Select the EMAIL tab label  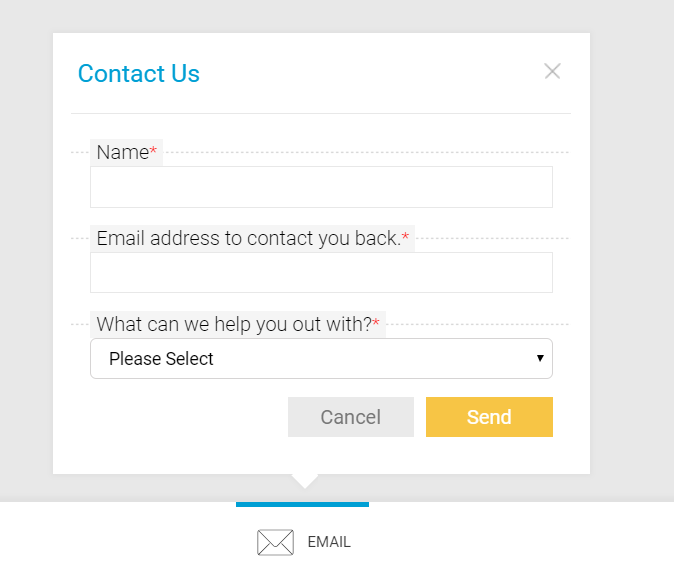point(329,542)
